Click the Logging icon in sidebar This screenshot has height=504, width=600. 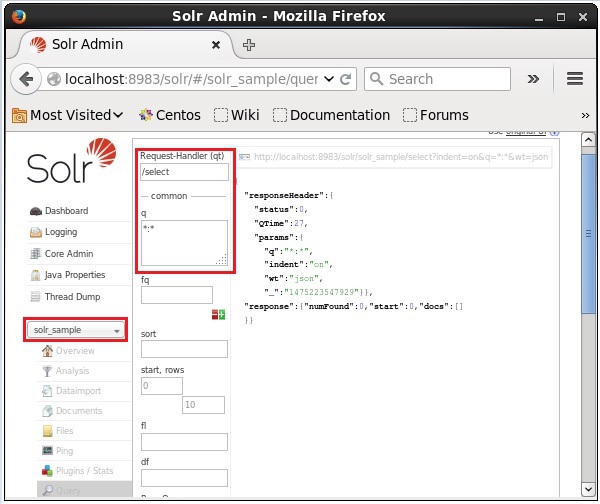point(36,232)
